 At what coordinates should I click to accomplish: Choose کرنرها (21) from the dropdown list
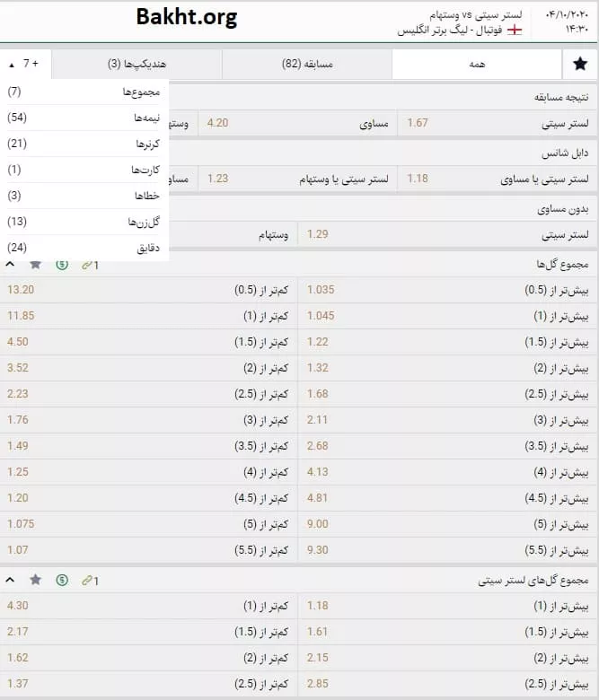point(84,144)
